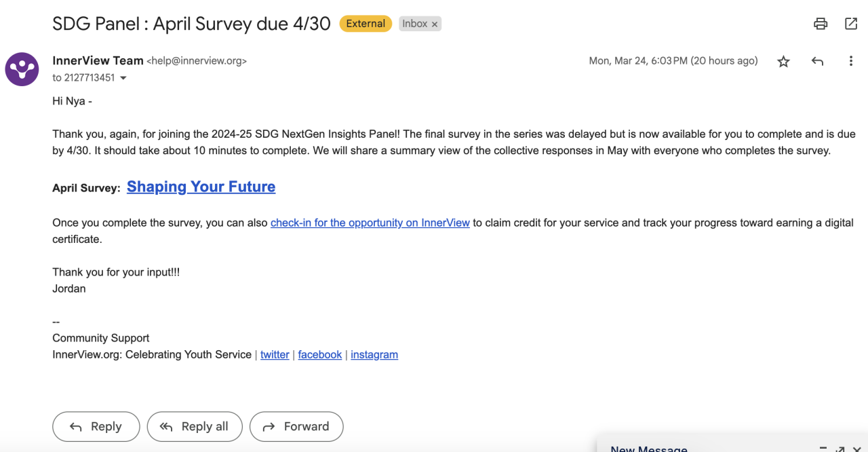Click the InnerView sender avatar
Viewport: 868px width, 452px height.
click(22, 69)
